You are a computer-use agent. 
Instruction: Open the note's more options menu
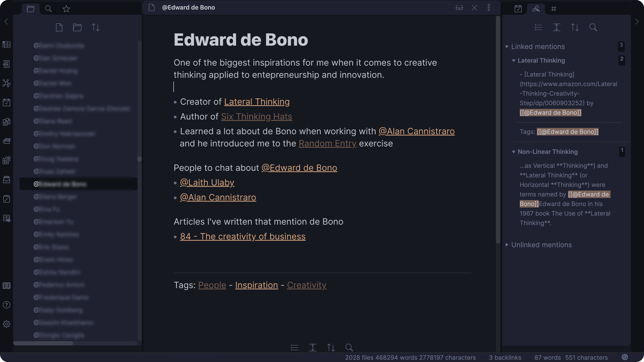coord(489,8)
